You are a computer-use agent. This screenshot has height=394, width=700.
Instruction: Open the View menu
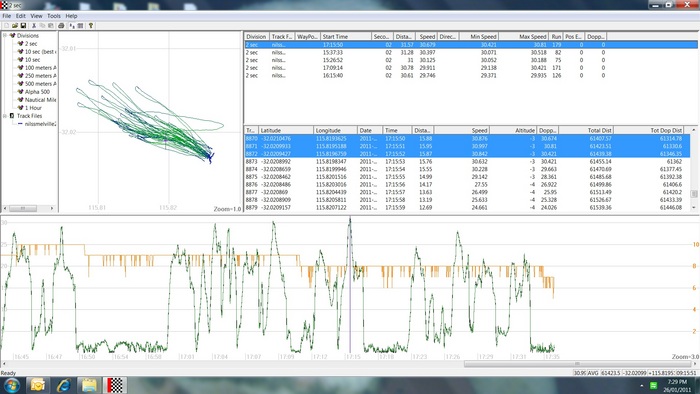click(x=36, y=16)
